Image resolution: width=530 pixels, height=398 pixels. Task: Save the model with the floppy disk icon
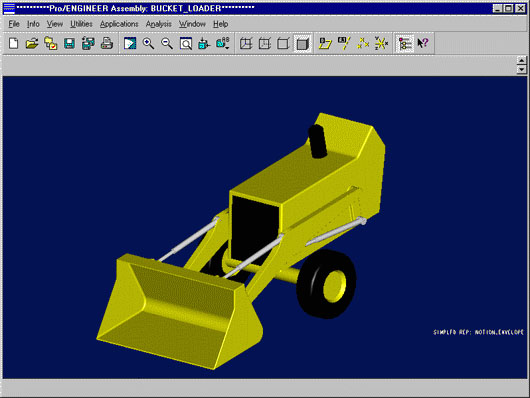pos(69,43)
